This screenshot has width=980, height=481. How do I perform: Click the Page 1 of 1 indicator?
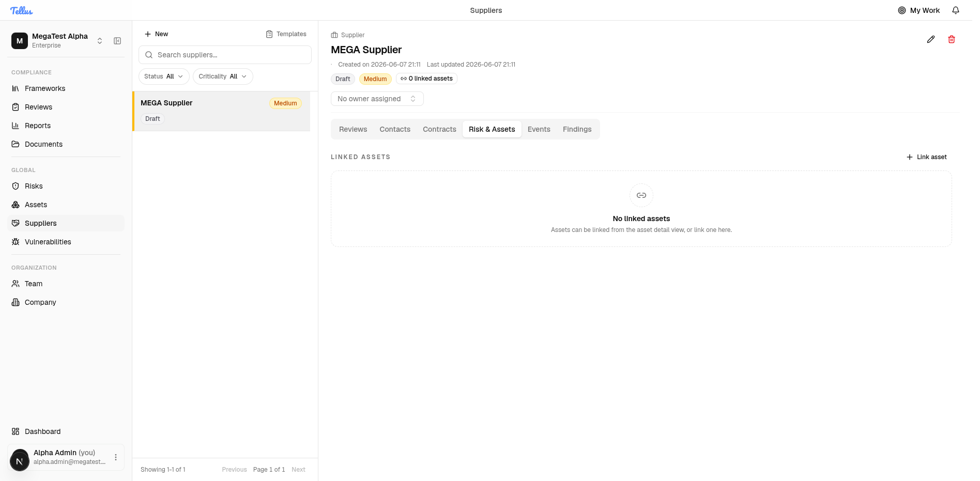[269, 470]
